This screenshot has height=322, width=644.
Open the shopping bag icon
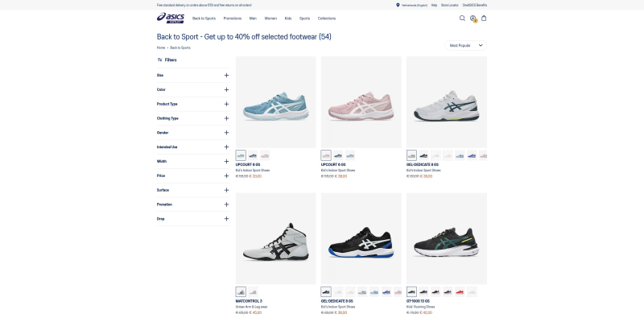click(x=484, y=18)
